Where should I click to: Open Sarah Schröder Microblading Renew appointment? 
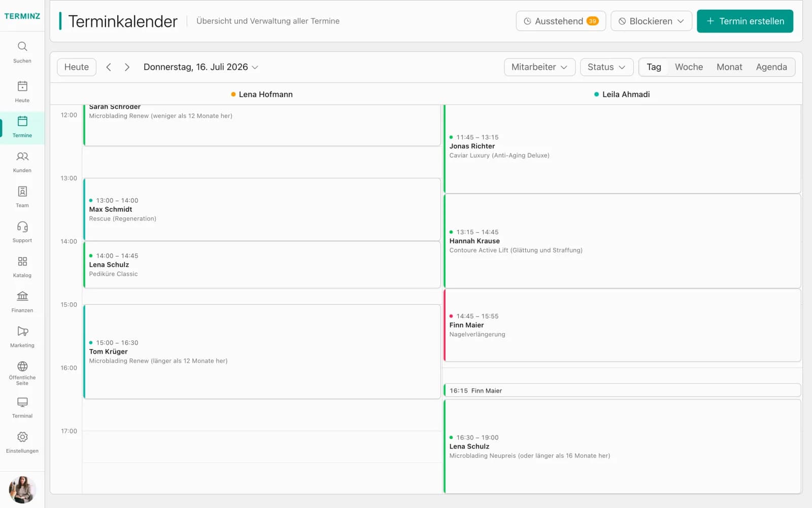pos(262,125)
